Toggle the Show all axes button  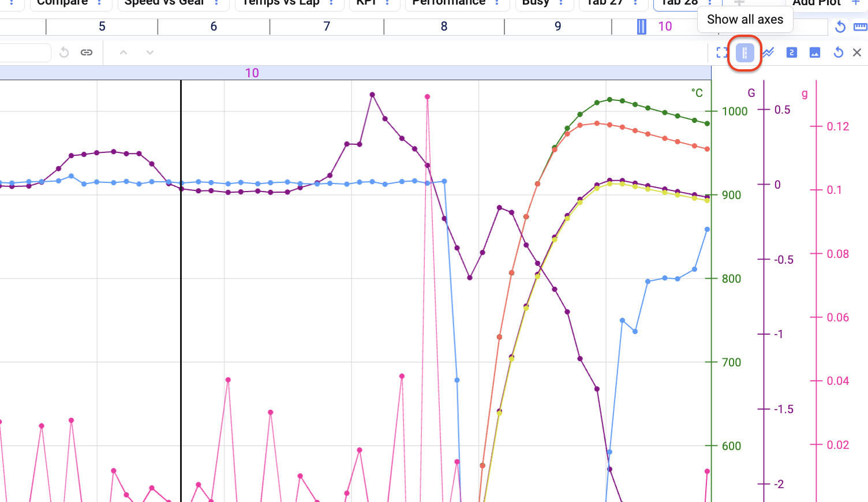coord(745,53)
